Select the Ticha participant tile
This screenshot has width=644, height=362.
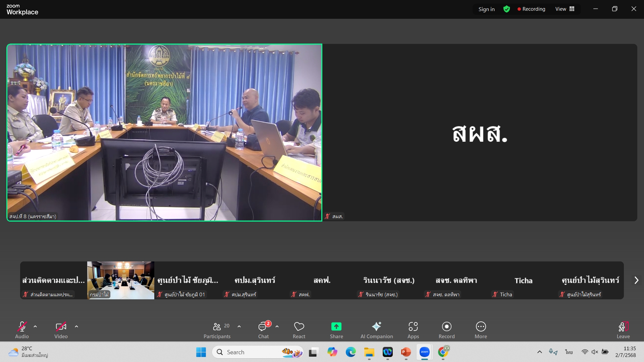click(523, 280)
